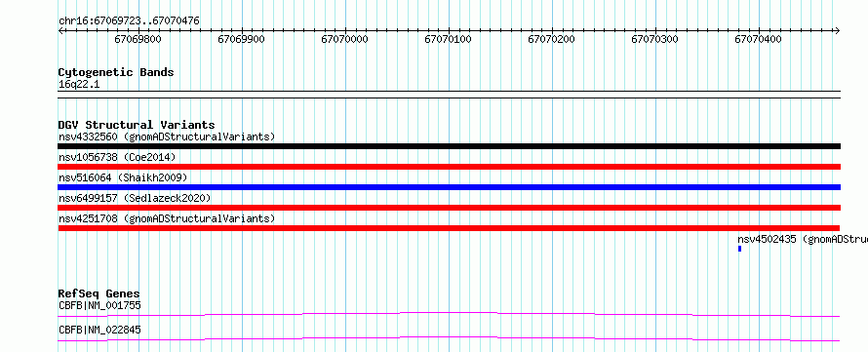Click ruler position 67070100
The image size is (868, 352).
(x=449, y=39)
